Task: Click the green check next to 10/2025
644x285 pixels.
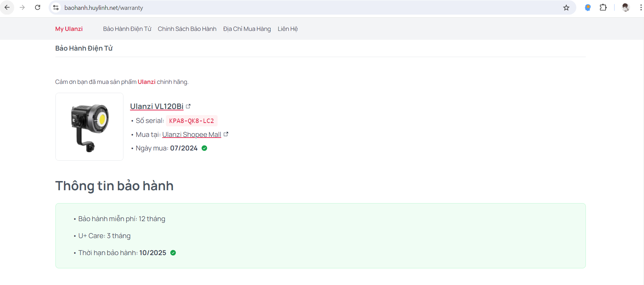Action: pos(173,253)
